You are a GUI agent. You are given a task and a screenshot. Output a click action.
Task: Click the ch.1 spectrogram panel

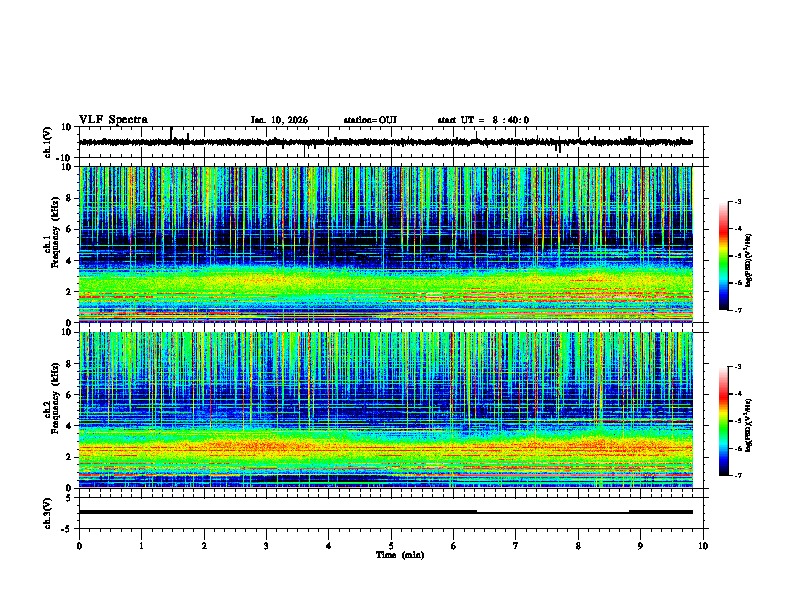coord(386,244)
